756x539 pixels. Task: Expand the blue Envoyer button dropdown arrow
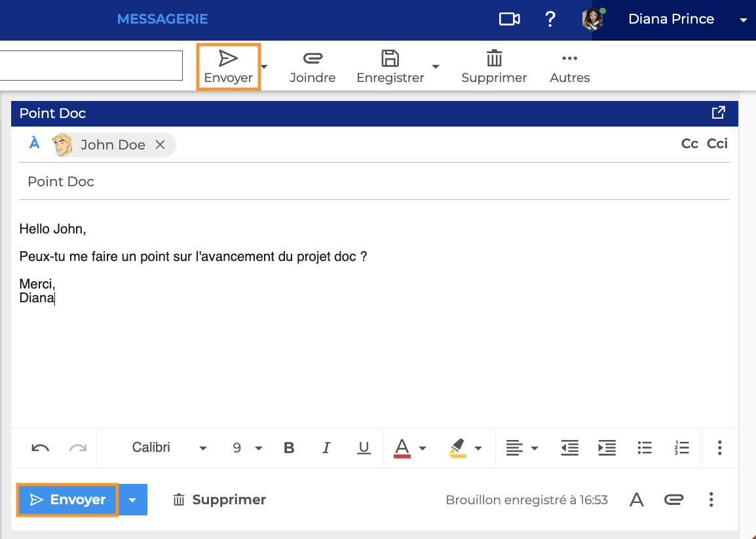[133, 500]
